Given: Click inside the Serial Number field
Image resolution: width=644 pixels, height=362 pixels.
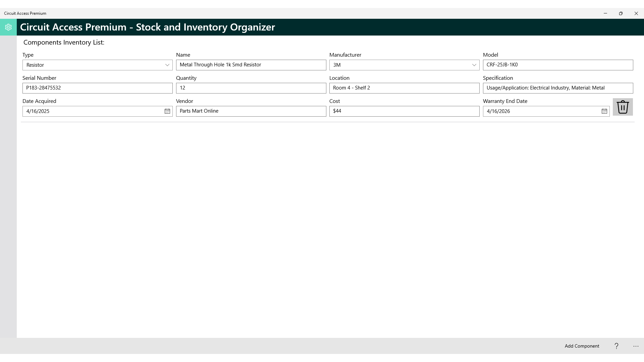Looking at the screenshot, I should point(97,88).
